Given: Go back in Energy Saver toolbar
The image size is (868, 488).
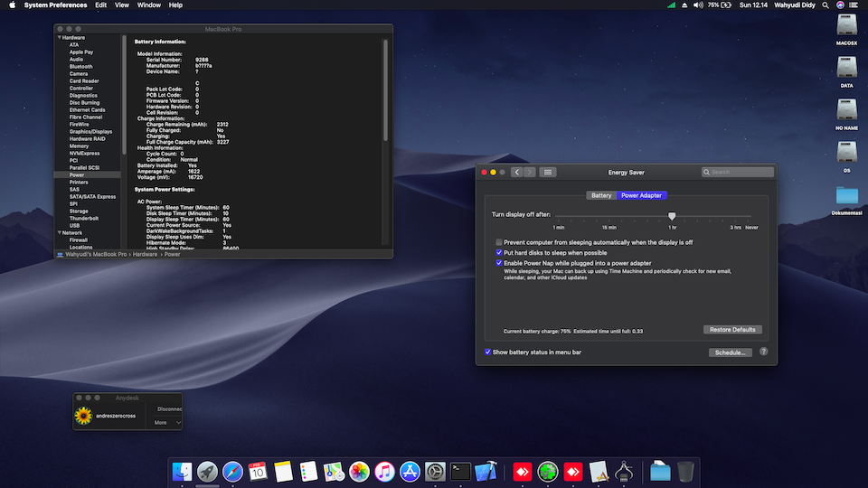Looking at the screenshot, I should pyautogui.click(x=517, y=172).
